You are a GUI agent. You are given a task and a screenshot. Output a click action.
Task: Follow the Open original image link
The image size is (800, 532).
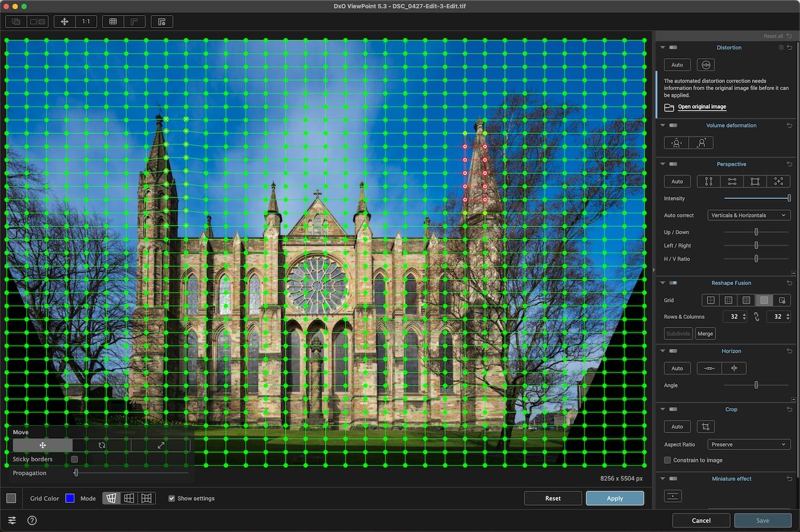point(702,107)
